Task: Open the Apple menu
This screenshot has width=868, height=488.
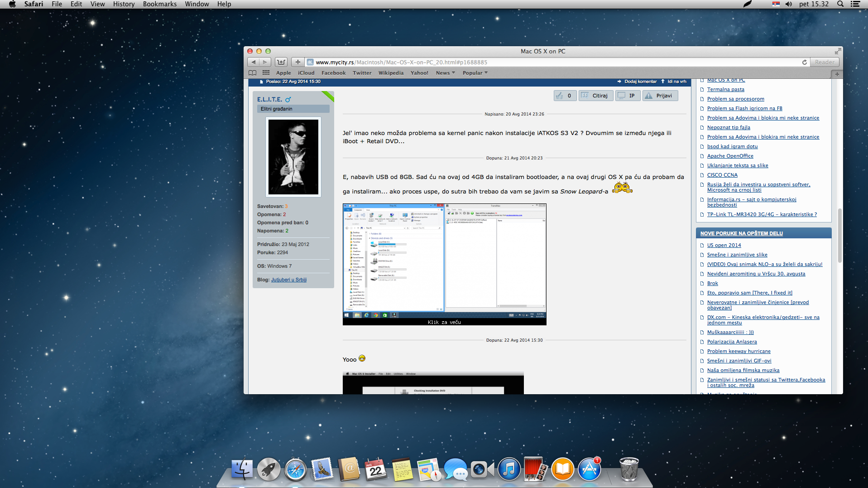Action: (12, 4)
